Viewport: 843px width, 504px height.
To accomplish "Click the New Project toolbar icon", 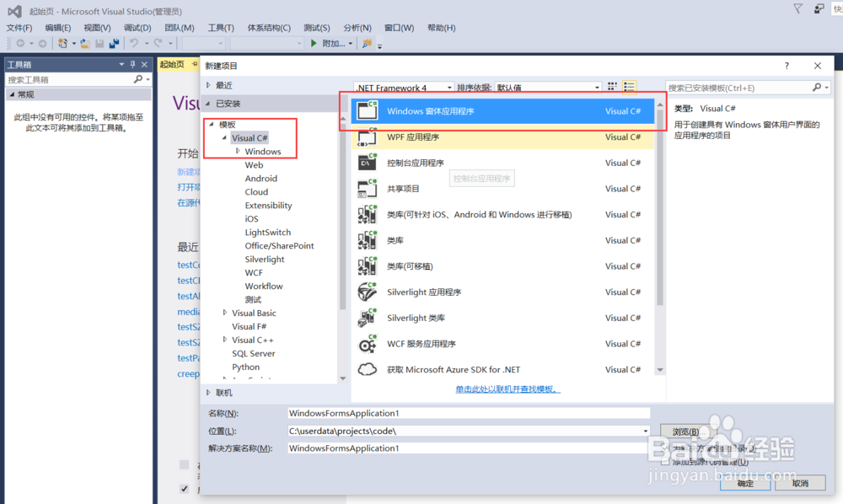I will click(x=63, y=44).
